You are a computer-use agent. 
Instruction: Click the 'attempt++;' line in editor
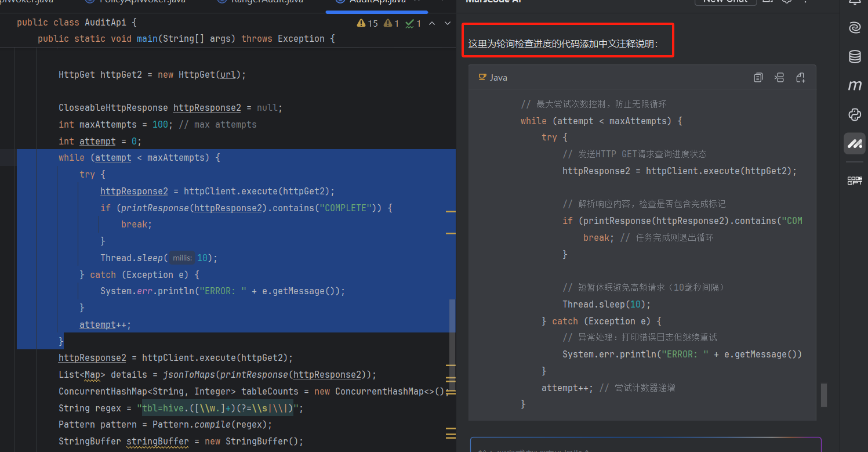(106, 325)
